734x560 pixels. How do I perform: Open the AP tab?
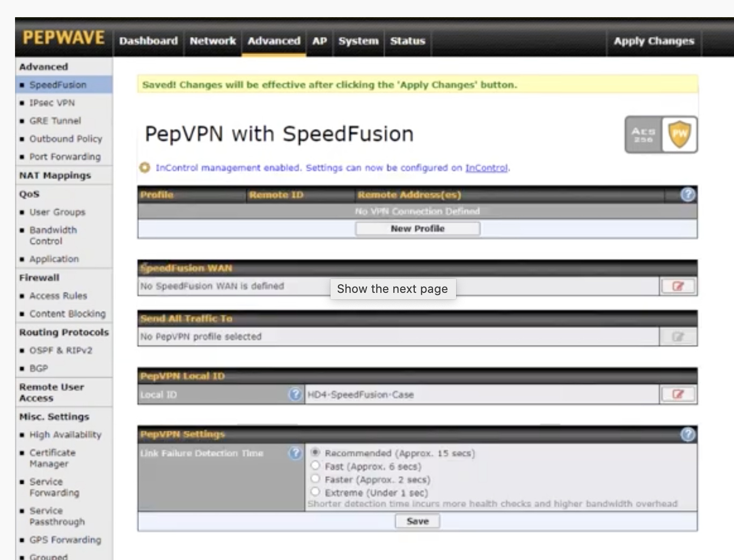tap(320, 41)
